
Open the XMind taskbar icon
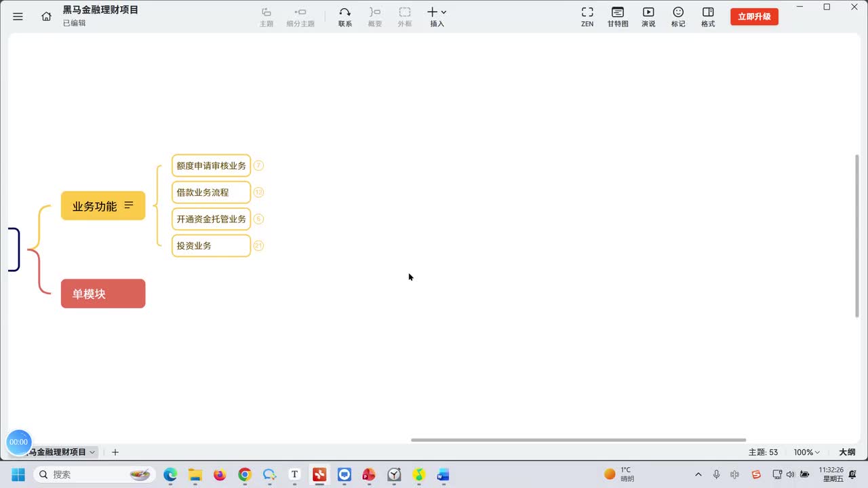319,474
